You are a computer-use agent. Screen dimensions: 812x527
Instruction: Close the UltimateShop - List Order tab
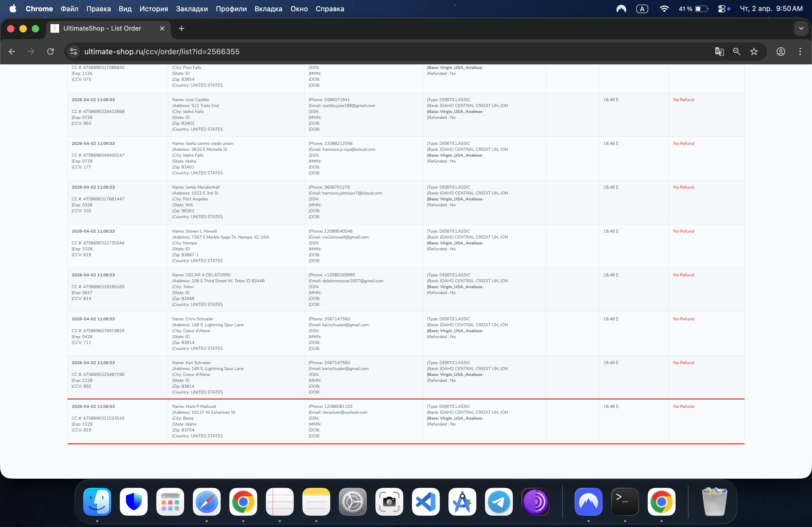coord(162,29)
